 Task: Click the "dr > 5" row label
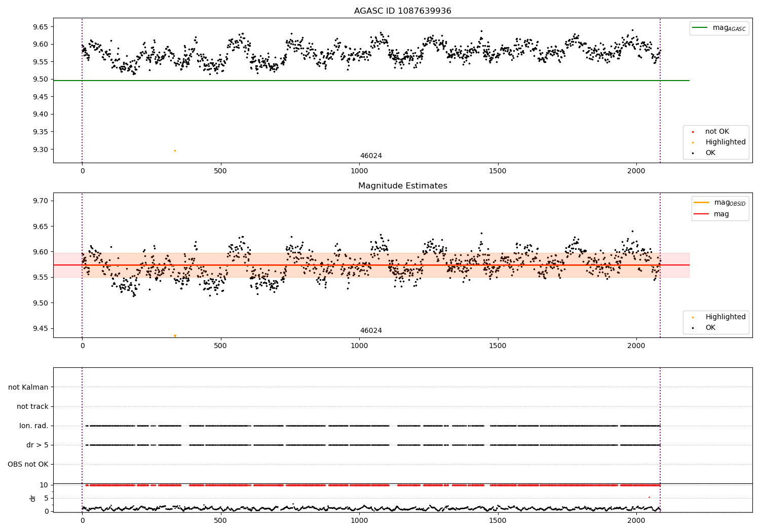coord(37,445)
